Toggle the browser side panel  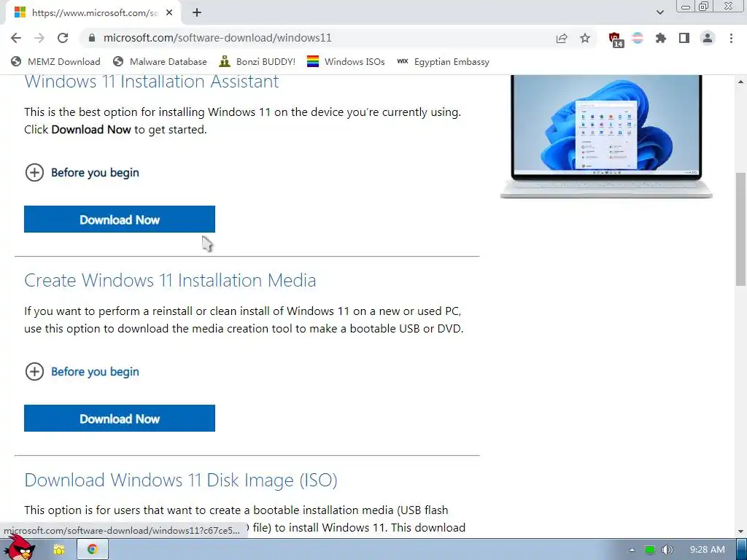684,38
